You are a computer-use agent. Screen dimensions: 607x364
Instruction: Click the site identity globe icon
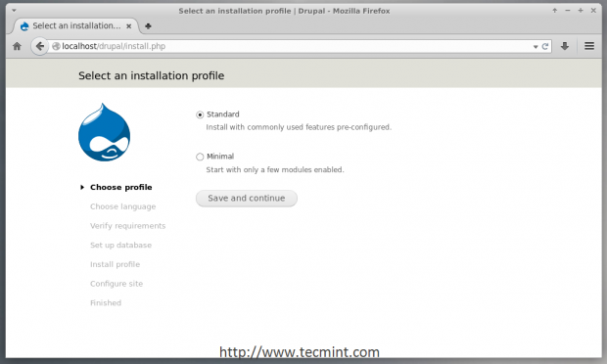tap(56, 46)
